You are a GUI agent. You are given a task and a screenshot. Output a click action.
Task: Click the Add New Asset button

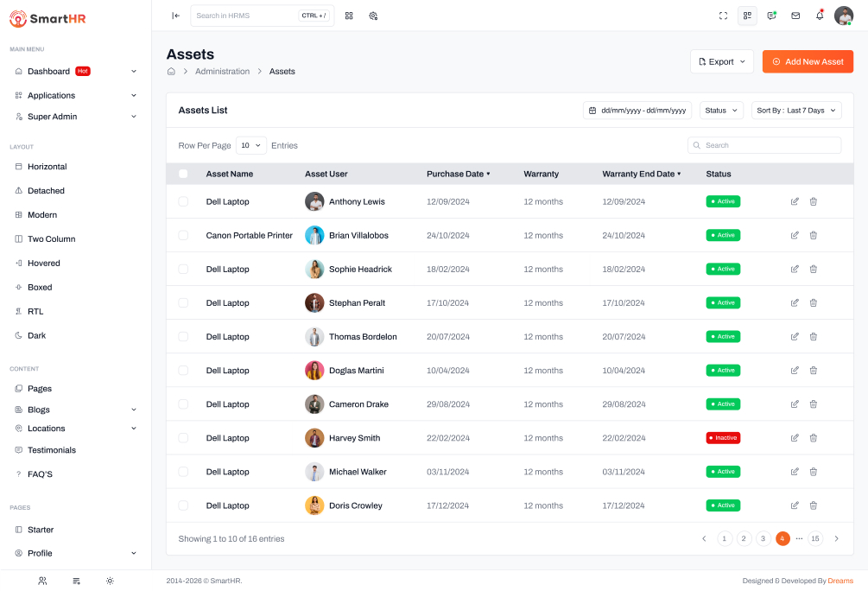point(808,61)
